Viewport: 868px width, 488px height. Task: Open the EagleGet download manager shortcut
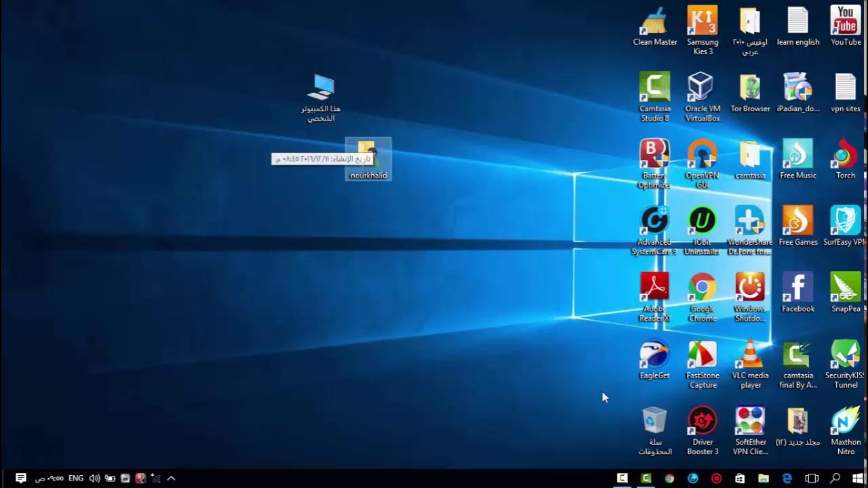point(654,359)
